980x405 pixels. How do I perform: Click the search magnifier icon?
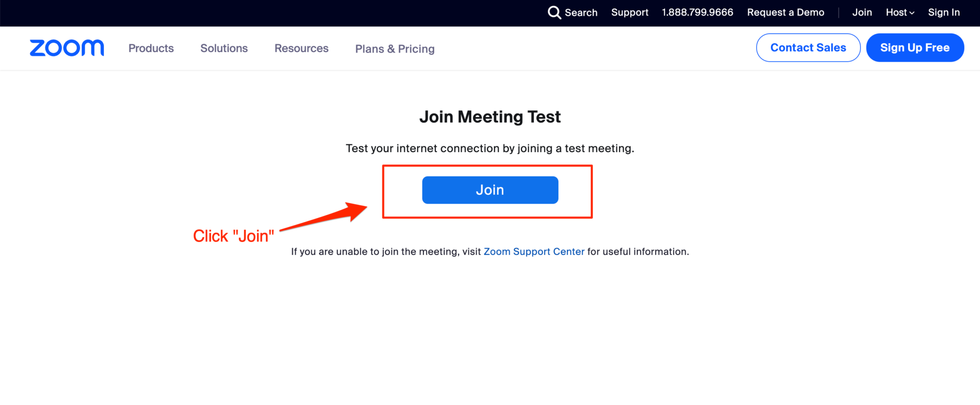tap(554, 12)
